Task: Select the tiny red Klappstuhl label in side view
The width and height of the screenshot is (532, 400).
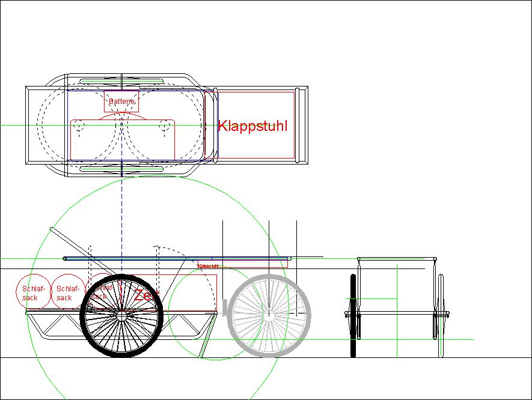Action: (208, 265)
